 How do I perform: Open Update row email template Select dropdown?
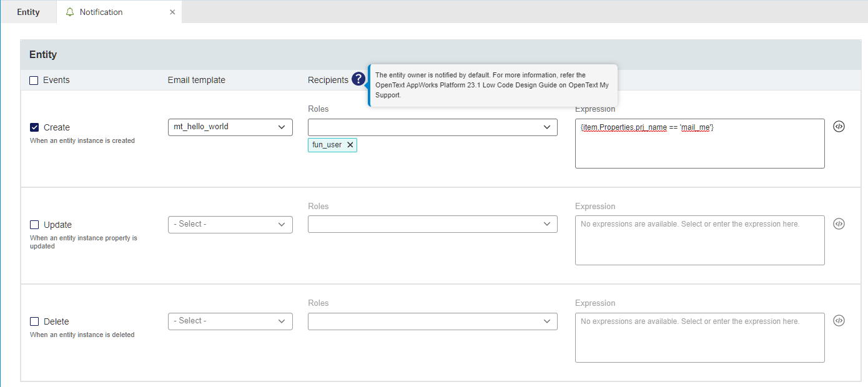[x=230, y=224]
